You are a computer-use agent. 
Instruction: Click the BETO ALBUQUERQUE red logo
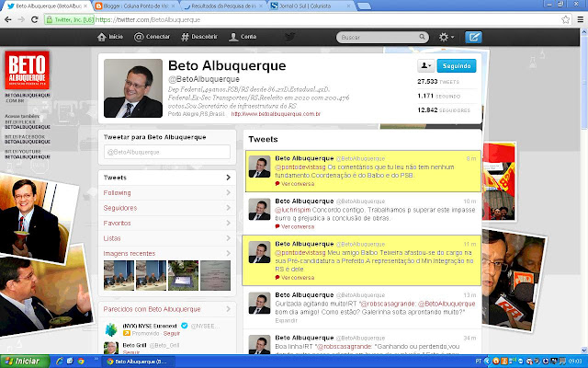27,70
